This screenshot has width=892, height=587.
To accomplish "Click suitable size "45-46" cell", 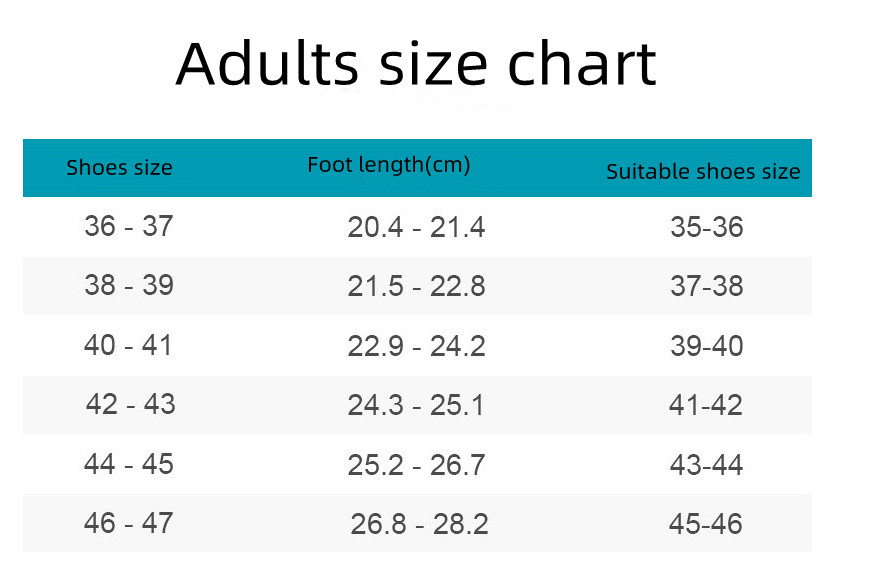I will tap(706, 524).
